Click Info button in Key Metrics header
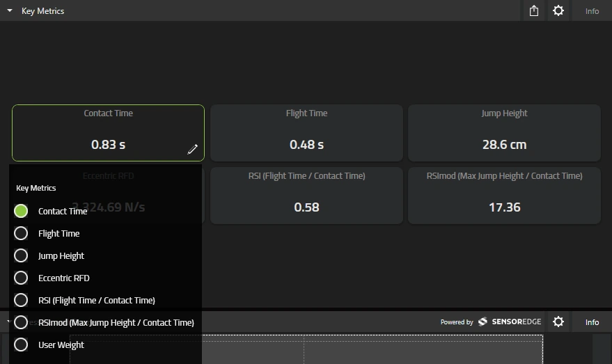Image resolution: width=612 pixels, height=364 pixels. click(592, 11)
